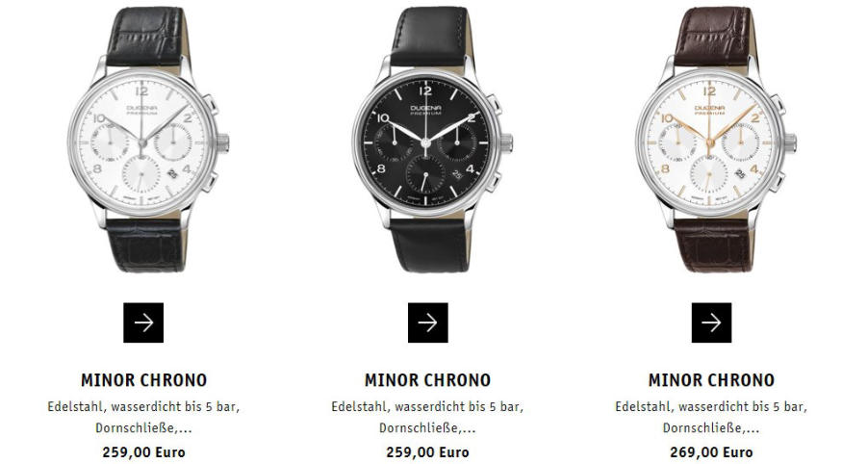868x464 pixels.
Task: Click the 259,00 Euro price under the white-dial black-strap watch
Action: click(x=144, y=452)
